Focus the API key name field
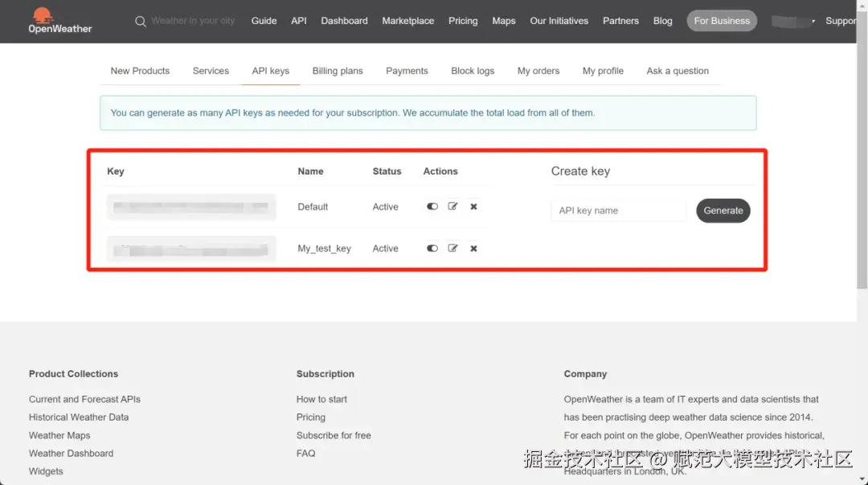This screenshot has width=868, height=485. pyautogui.click(x=618, y=211)
